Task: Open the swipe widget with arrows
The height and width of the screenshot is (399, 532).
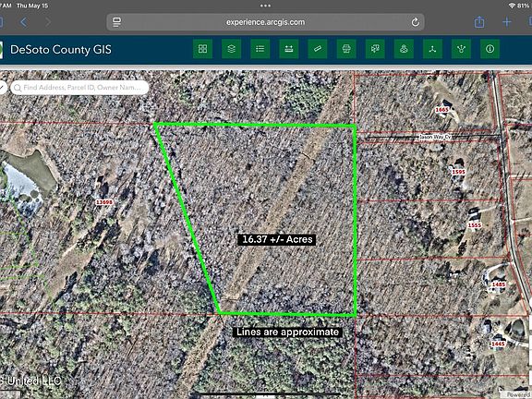Action: [x=289, y=49]
